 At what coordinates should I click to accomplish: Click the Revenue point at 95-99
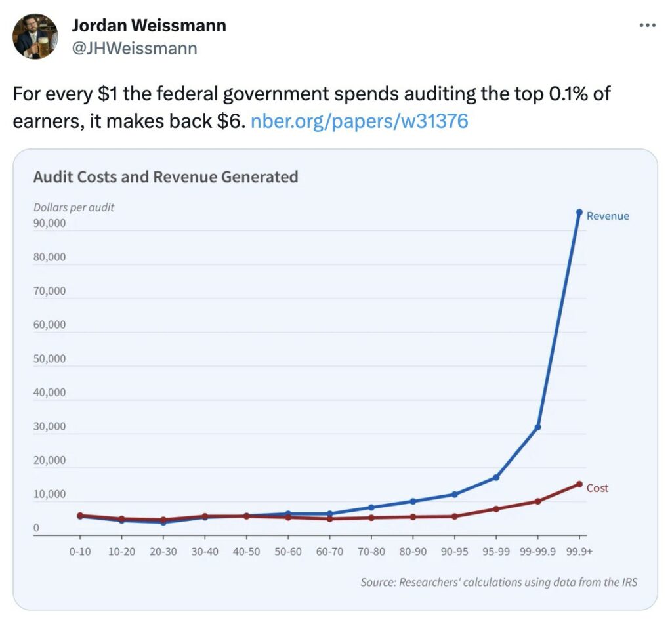click(496, 477)
